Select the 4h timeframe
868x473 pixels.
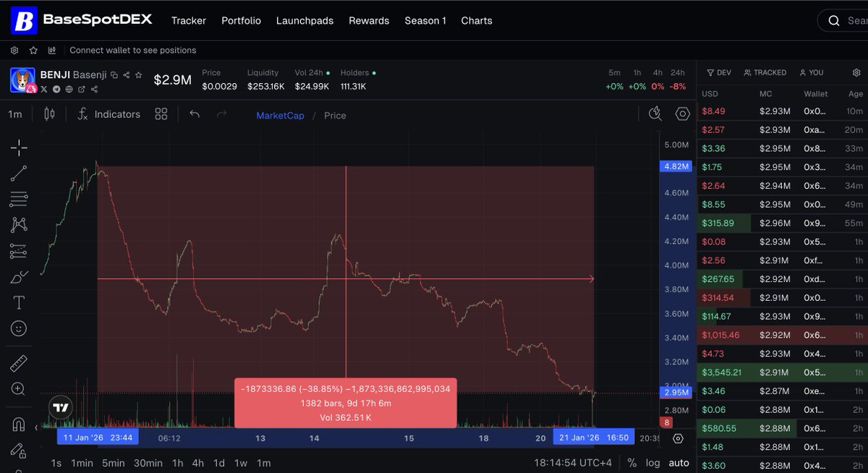click(197, 463)
